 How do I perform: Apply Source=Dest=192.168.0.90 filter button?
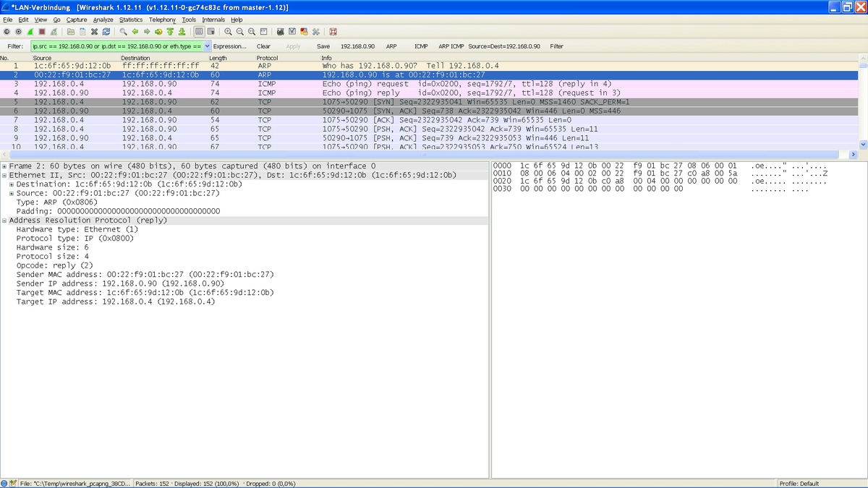tap(504, 46)
